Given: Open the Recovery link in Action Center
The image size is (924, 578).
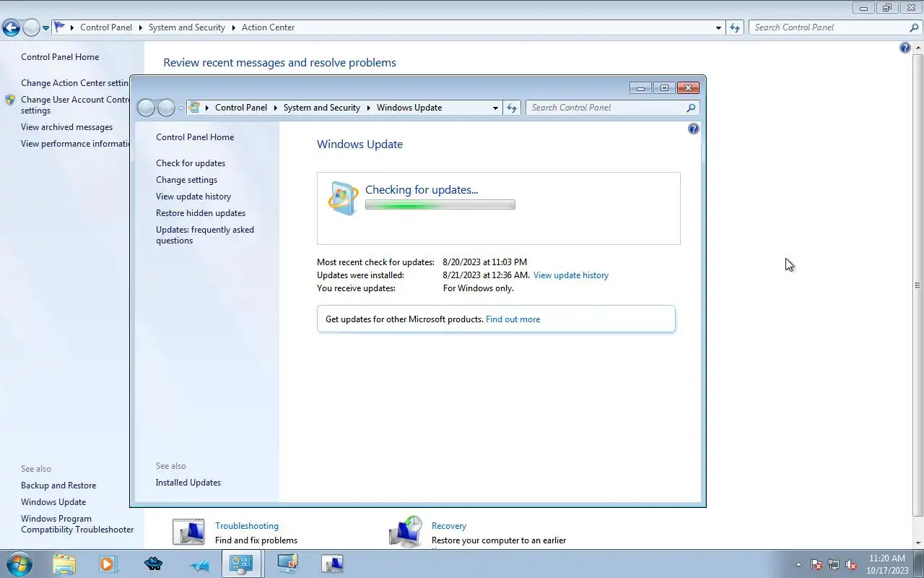Looking at the screenshot, I should click(449, 526).
